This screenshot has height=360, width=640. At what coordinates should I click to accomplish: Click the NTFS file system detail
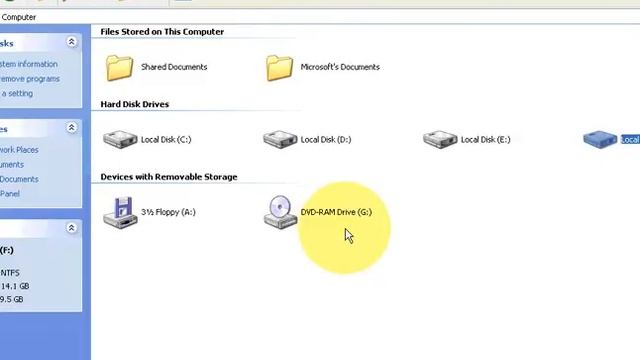[10, 273]
